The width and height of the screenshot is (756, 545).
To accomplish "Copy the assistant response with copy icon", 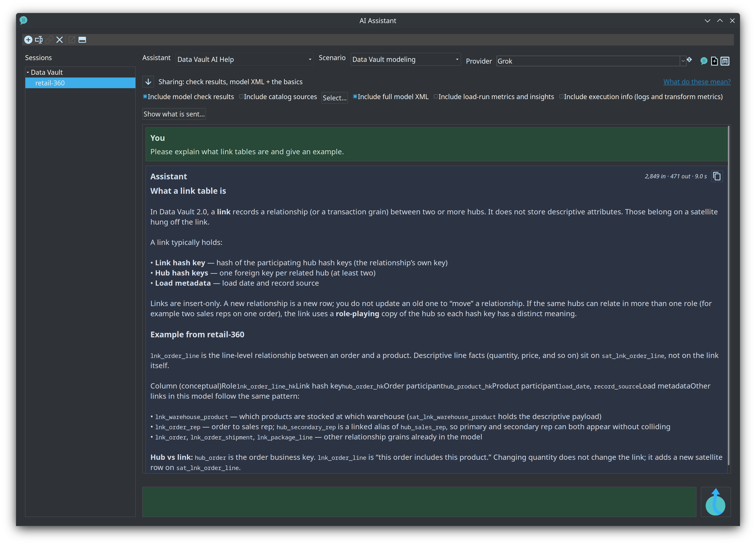I will click(x=717, y=176).
